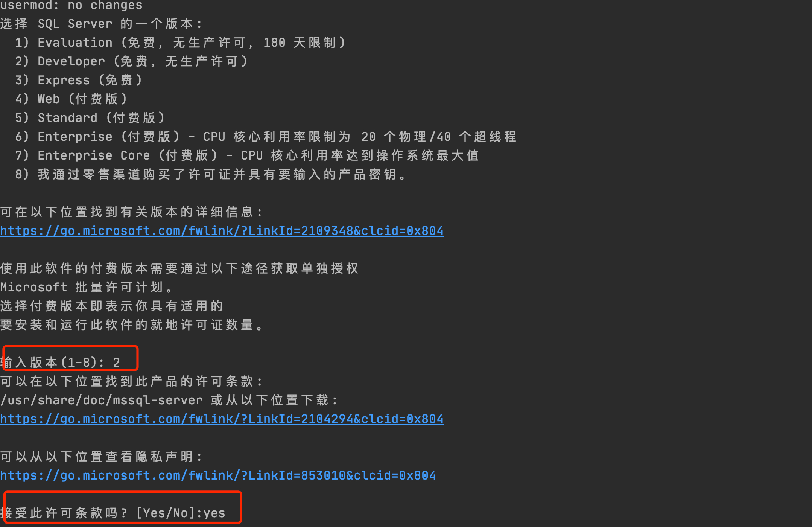This screenshot has height=527, width=812.
Task: Click the Web paid edition line
Action: point(71,99)
